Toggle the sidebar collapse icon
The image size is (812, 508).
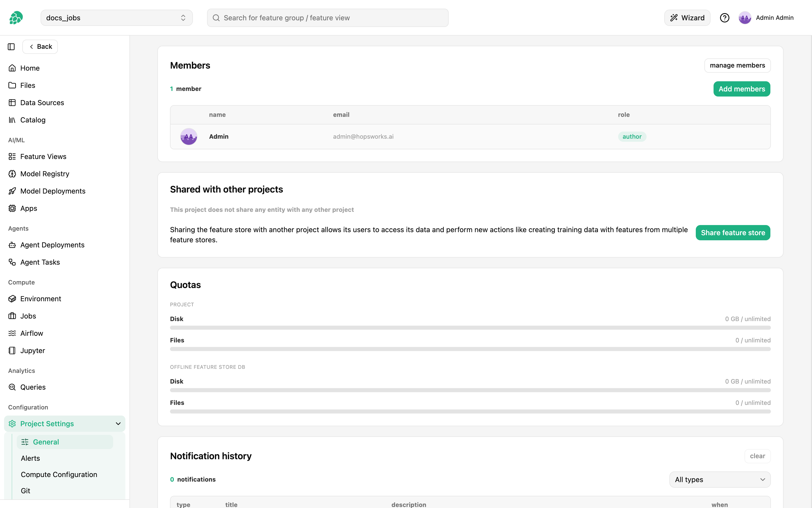[11, 47]
